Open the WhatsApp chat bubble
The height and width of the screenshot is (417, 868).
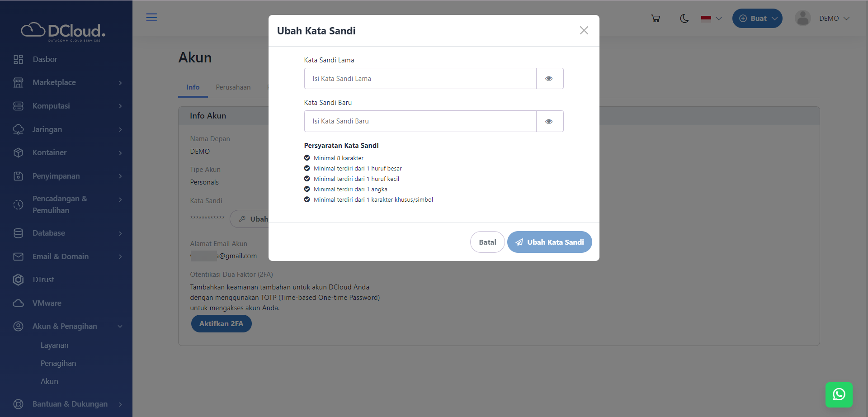click(839, 394)
